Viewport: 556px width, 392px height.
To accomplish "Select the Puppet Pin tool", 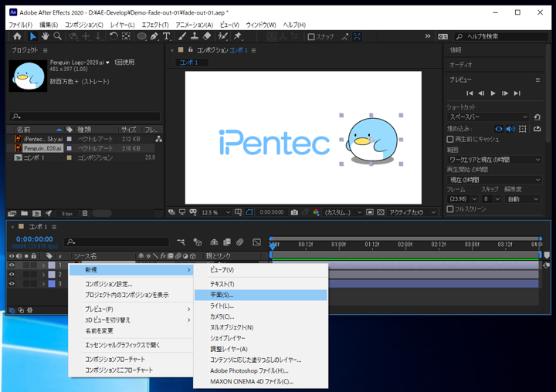I will pos(238,36).
